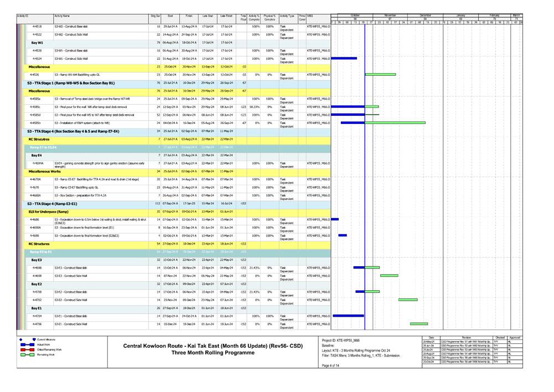Select the green bar for activity 4-4526

(380, 74)
